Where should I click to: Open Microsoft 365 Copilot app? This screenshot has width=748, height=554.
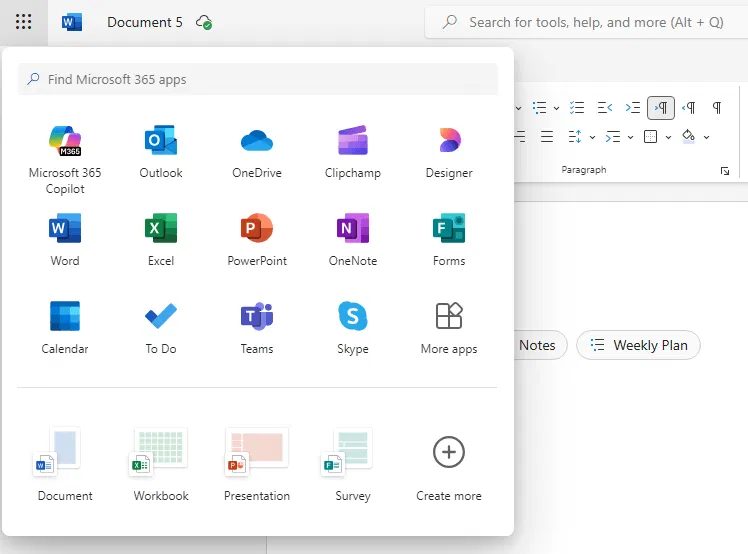pyautogui.click(x=65, y=160)
